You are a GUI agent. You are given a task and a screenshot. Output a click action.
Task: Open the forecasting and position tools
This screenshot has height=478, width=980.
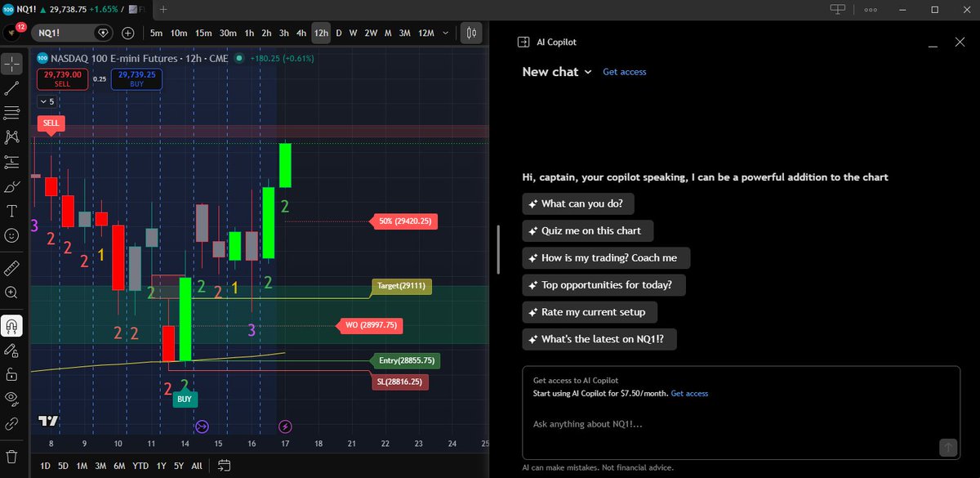pos(11,162)
